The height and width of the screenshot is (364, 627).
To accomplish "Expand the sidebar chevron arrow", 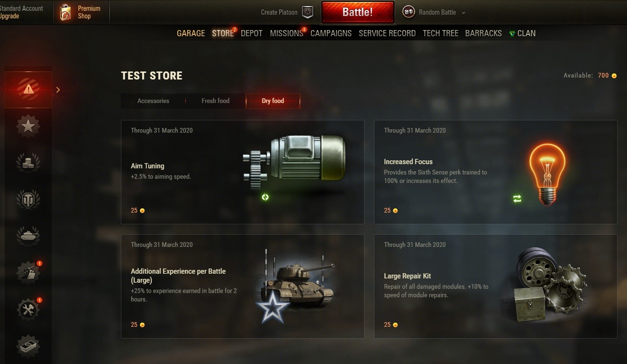I will click(x=58, y=89).
